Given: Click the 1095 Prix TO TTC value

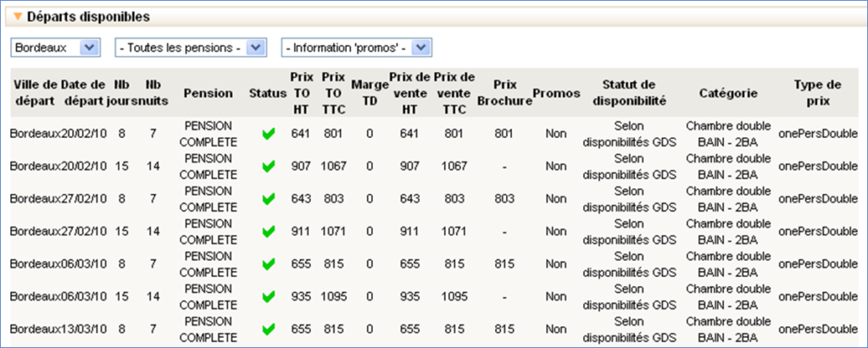Looking at the screenshot, I should (x=334, y=297).
